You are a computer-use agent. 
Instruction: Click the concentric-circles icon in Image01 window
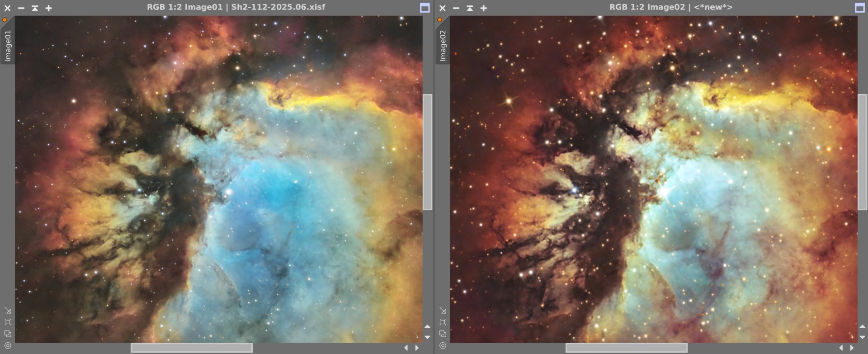(x=8, y=345)
